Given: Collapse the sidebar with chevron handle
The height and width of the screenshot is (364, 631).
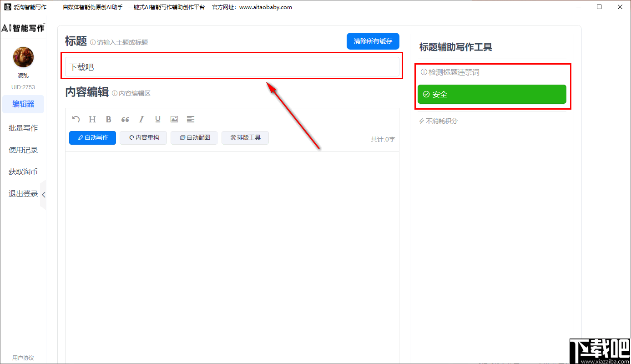Looking at the screenshot, I should pos(43,195).
